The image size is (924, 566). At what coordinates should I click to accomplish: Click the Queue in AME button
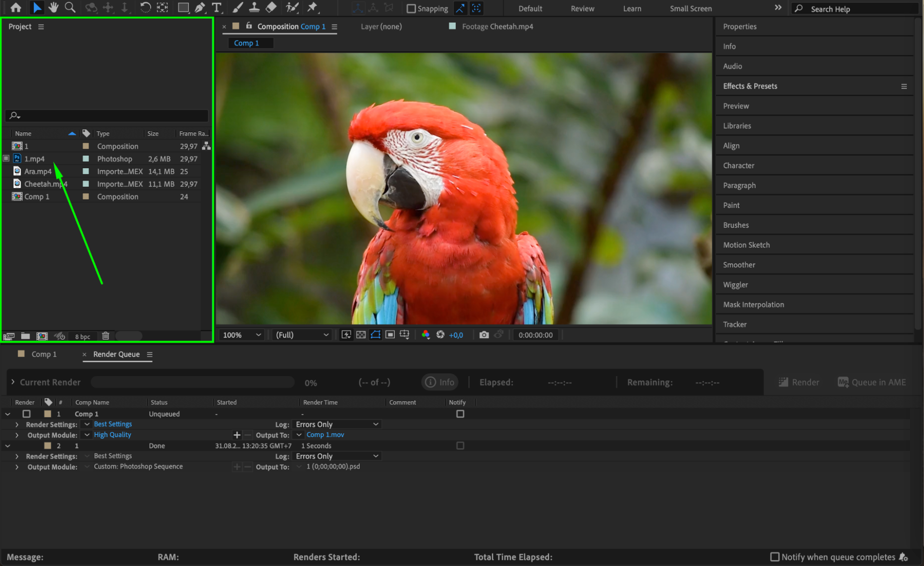pos(872,382)
